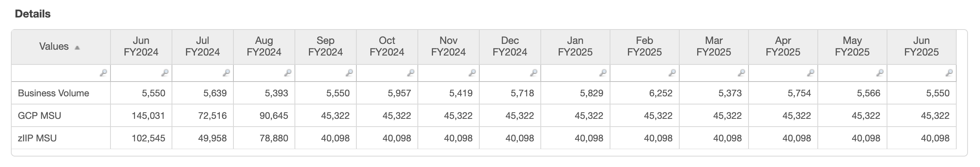
Task: Click search icon under Apr FY2025
Action: coord(810,73)
